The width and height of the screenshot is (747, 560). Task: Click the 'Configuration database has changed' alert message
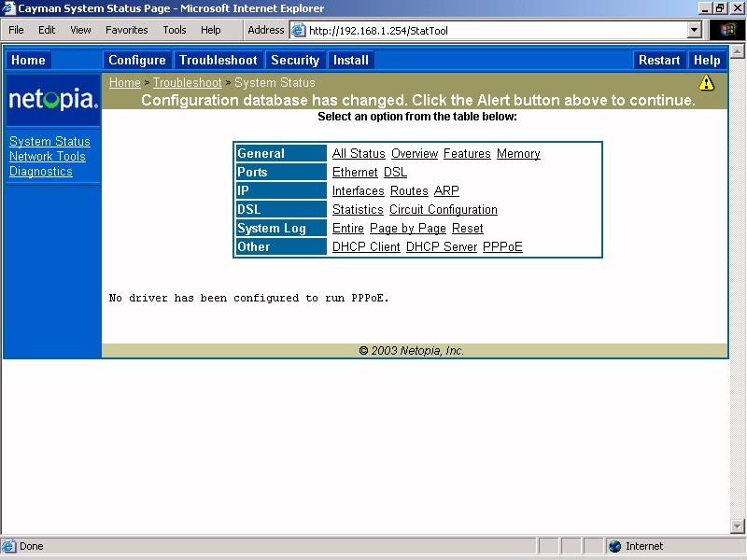click(x=418, y=101)
